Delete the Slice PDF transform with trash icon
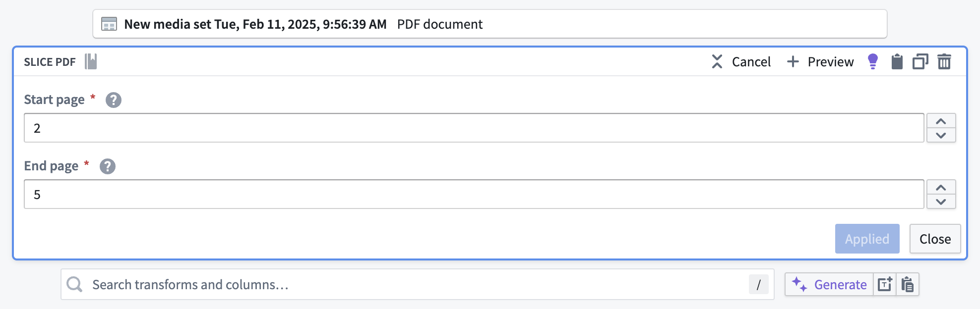 tap(944, 61)
